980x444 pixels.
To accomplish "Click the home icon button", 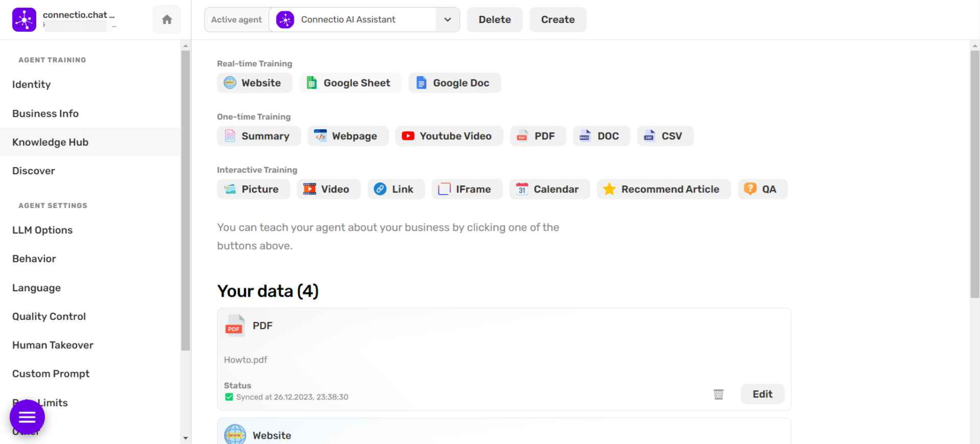I will (167, 20).
